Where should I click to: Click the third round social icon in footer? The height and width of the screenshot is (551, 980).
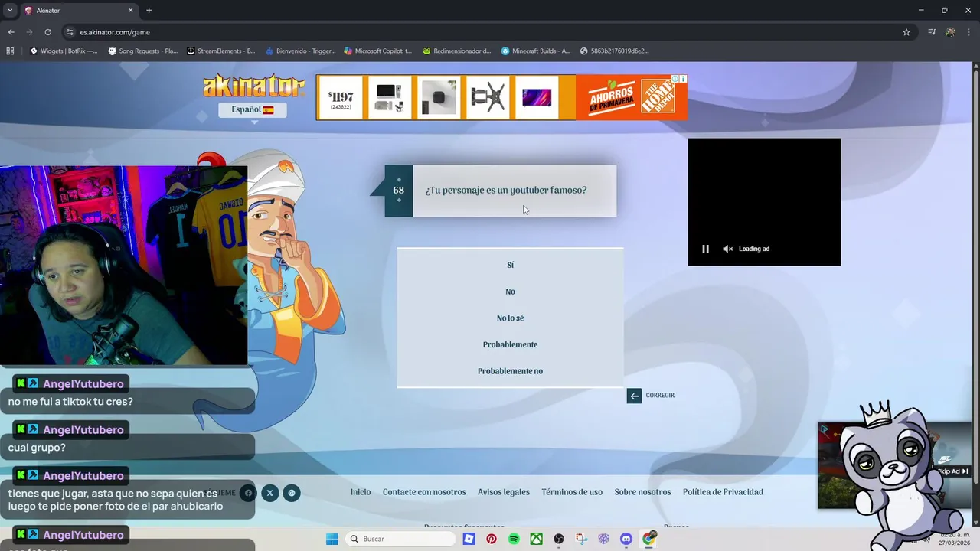[x=292, y=493]
